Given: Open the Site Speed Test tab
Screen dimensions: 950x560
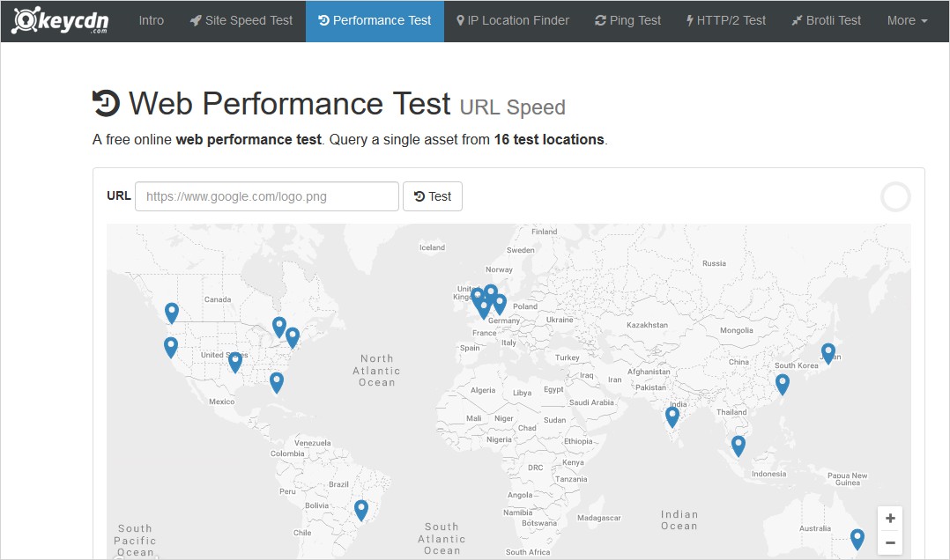Looking at the screenshot, I should point(241,21).
